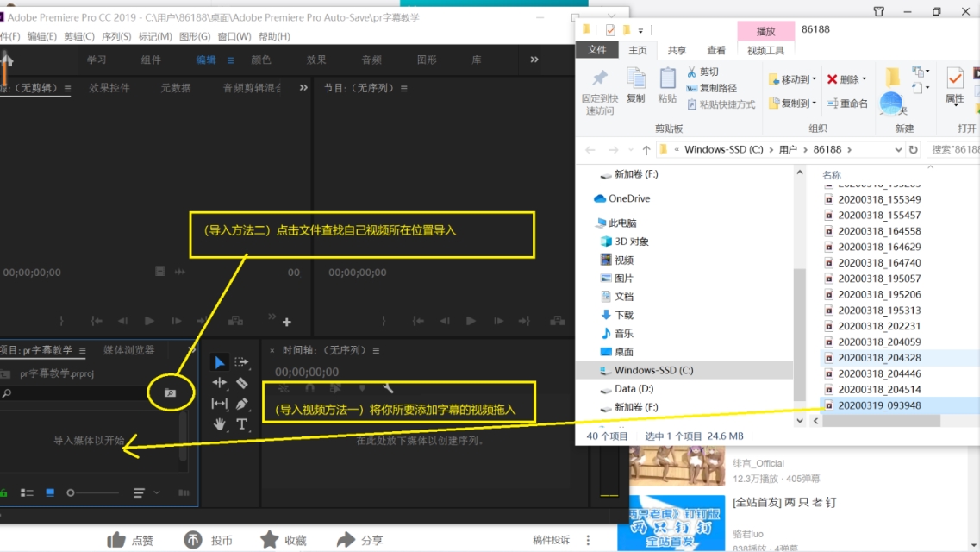Select the Track Select Forward tool

242,362
